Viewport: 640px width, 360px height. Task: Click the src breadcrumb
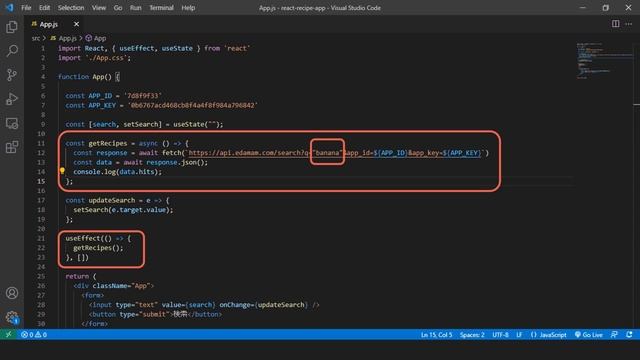click(x=36, y=38)
